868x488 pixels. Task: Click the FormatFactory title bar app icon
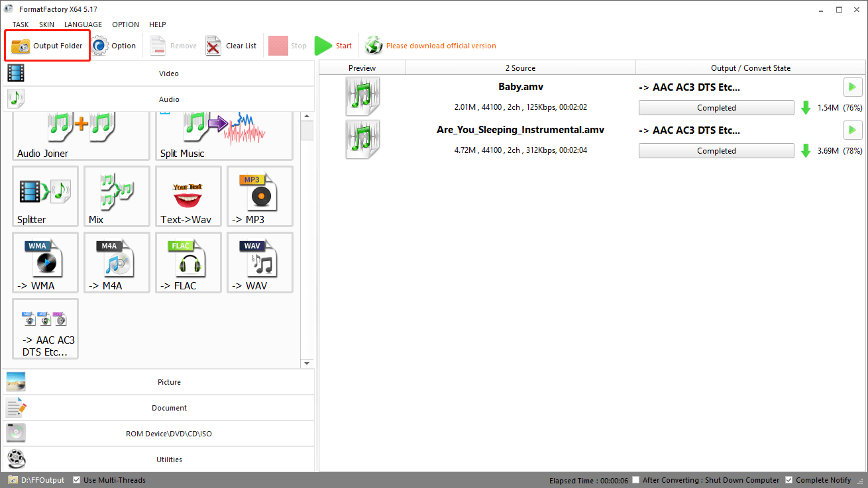(9, 9)
